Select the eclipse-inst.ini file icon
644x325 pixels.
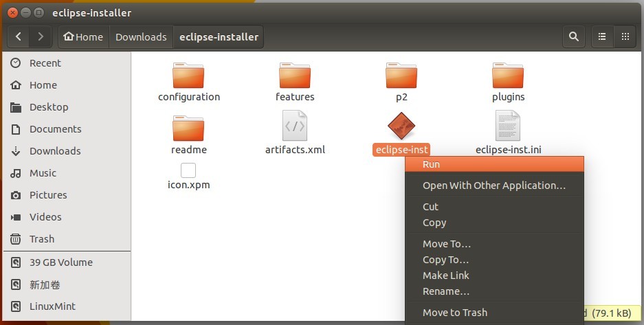click(x=508, y=126)
